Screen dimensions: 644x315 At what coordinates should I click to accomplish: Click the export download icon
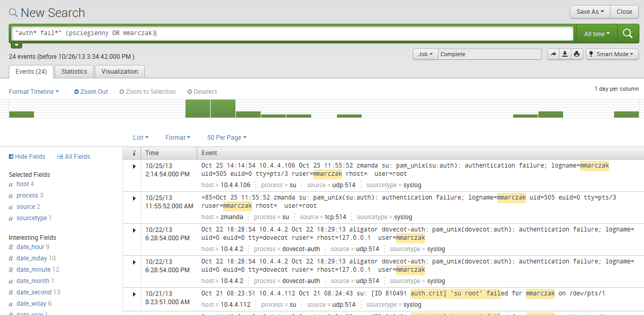pyautogui.click(x=565, y=54)
